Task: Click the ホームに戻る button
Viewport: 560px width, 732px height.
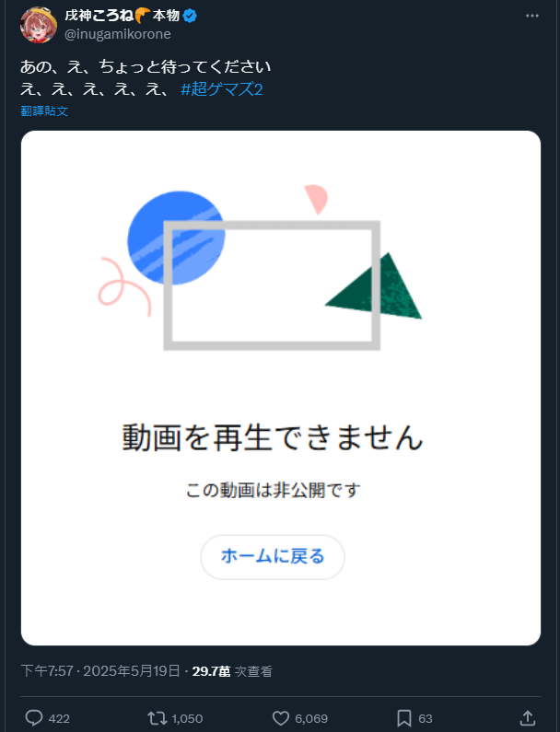Action: point(273,556)
